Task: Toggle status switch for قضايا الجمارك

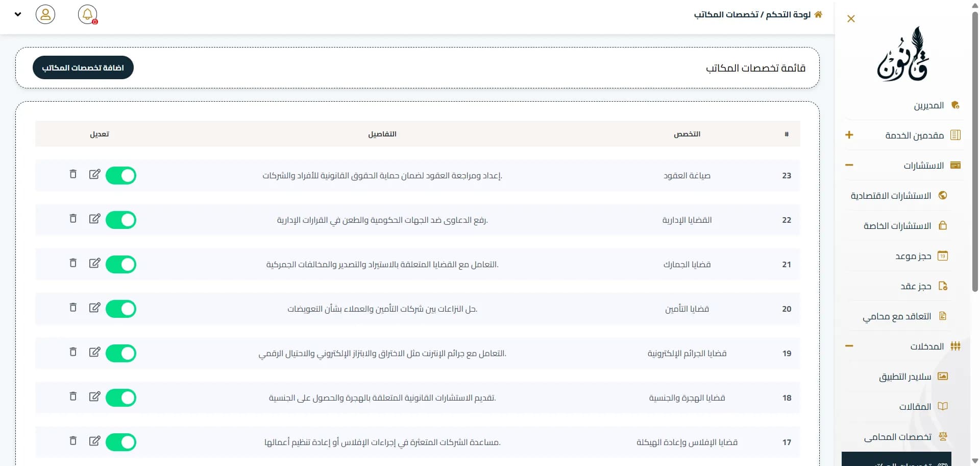Action: [x=121, y=265]
